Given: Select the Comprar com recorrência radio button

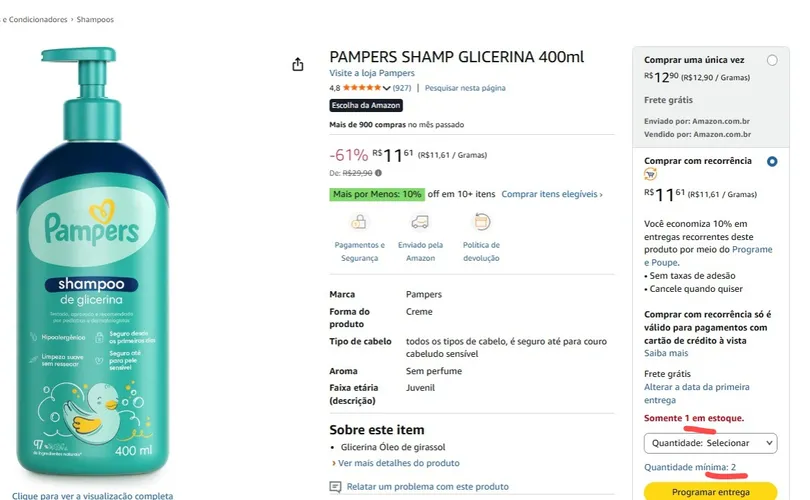Looking at the screenshot, I should point(772,162).
